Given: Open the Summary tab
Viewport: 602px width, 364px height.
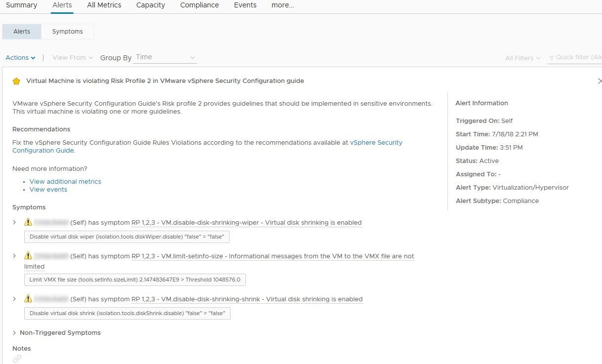Looking at the screenshot, I should (21, 5).
